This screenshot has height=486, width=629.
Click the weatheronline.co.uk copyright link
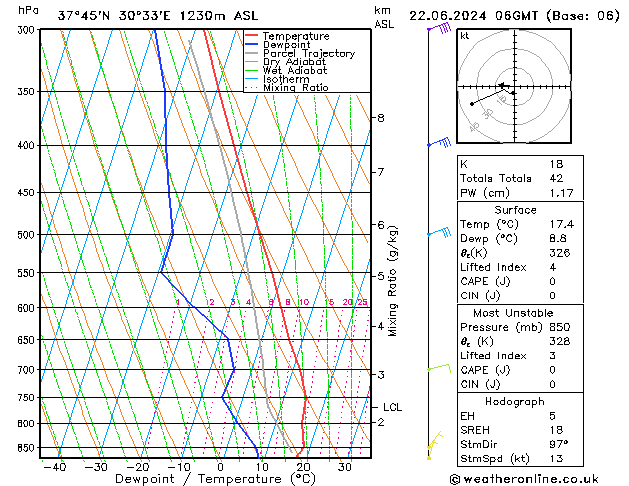pos(538,477)
